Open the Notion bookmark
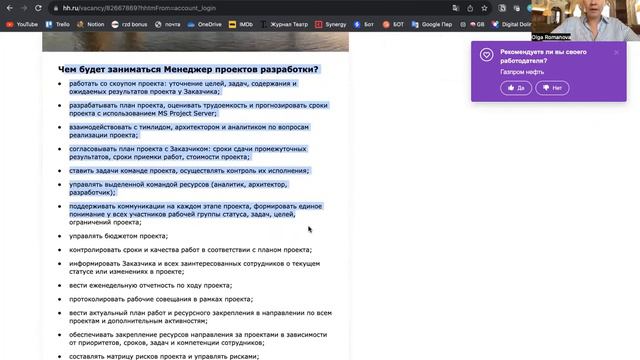Screen dimensions: 640x360 point(91,24)
